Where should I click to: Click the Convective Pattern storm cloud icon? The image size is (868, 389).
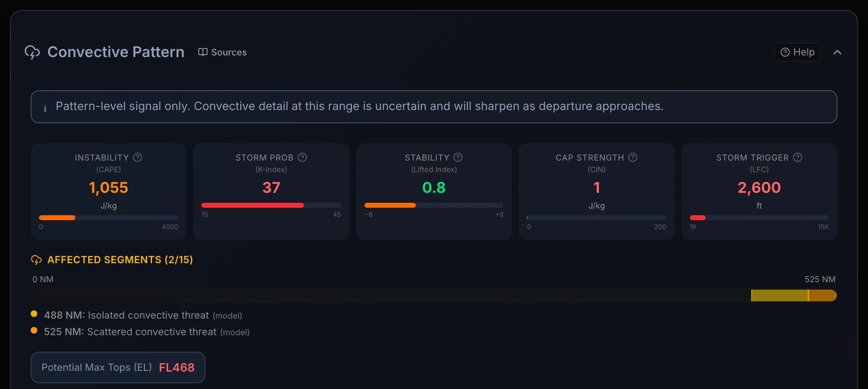click(x=32, y=52)
